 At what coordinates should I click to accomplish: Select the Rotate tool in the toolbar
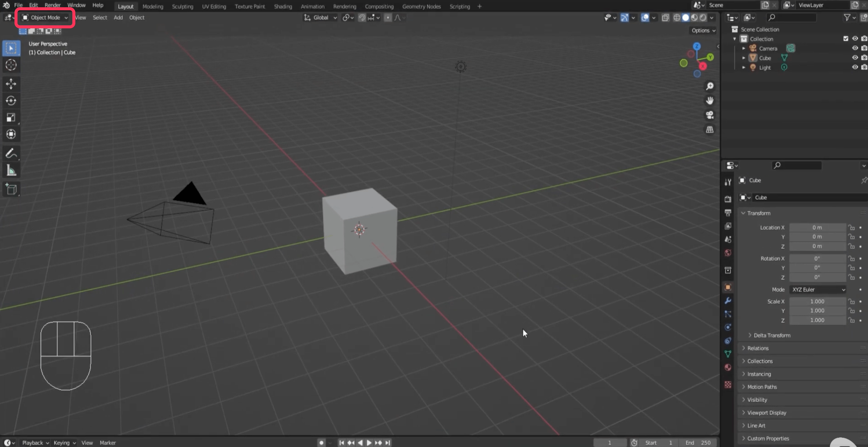[11, 100]
